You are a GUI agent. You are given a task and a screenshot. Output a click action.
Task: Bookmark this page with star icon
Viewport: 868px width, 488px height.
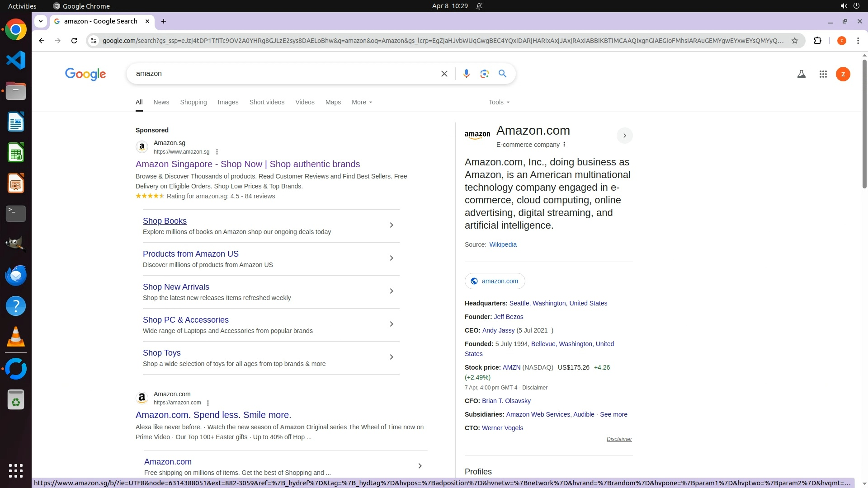click(x=794, y=41)
